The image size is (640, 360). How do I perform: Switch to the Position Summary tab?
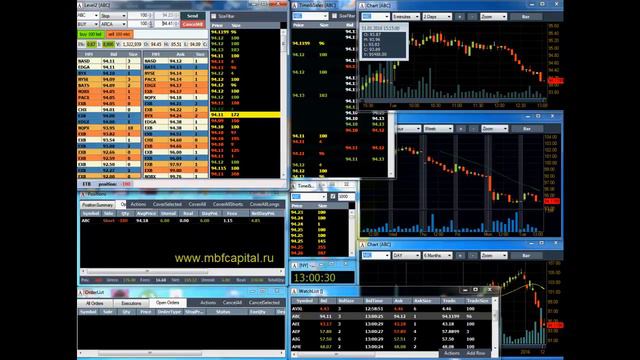97,204
